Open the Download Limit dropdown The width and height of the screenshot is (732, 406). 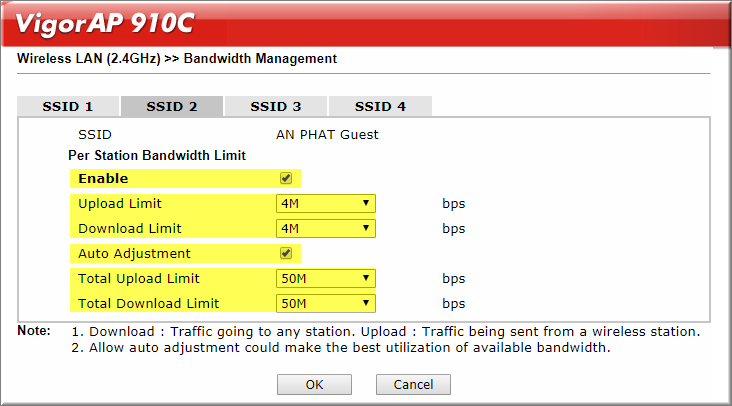click(x=325, y=229)
